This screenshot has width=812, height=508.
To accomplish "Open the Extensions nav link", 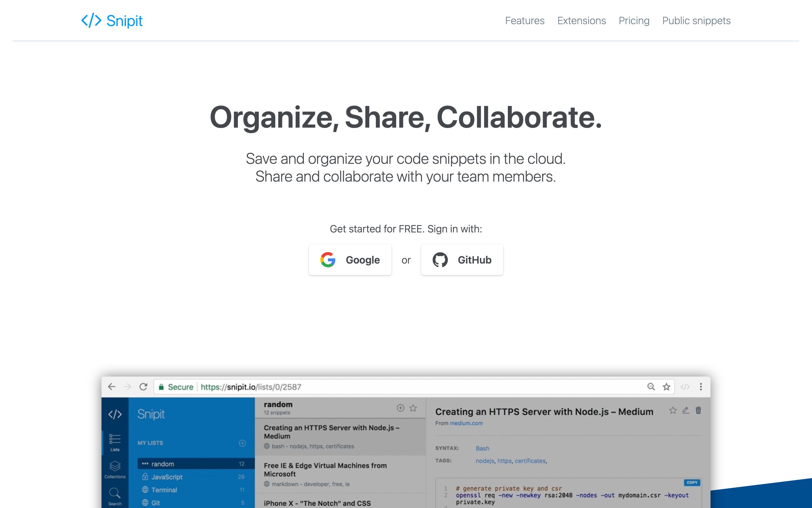I will 581,21.
